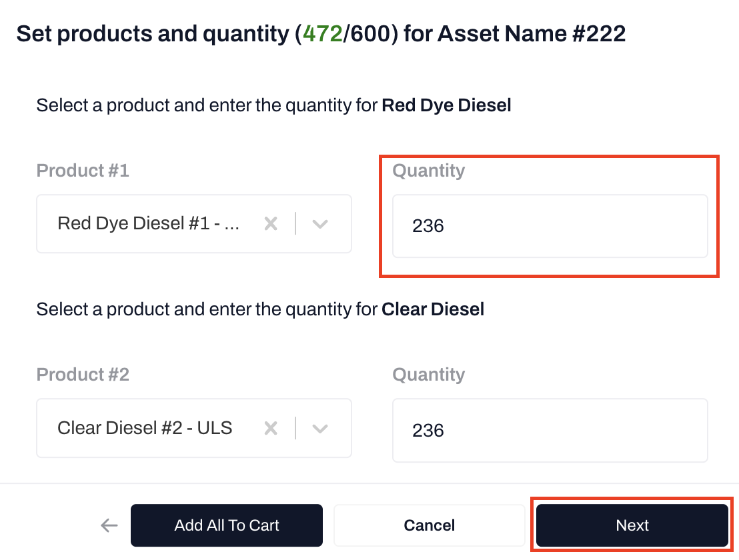Click bold Clear Diesel instruction text
Viewport: 739px width, 560px height.
coord(433,309)
